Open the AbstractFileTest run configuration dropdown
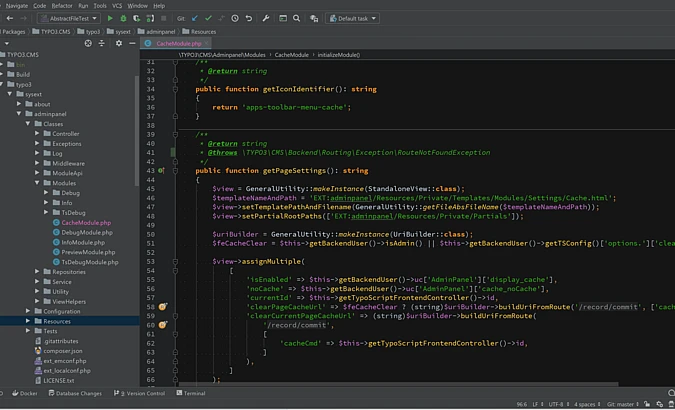The width and height of the screenshot is (675, 410). 73,18
